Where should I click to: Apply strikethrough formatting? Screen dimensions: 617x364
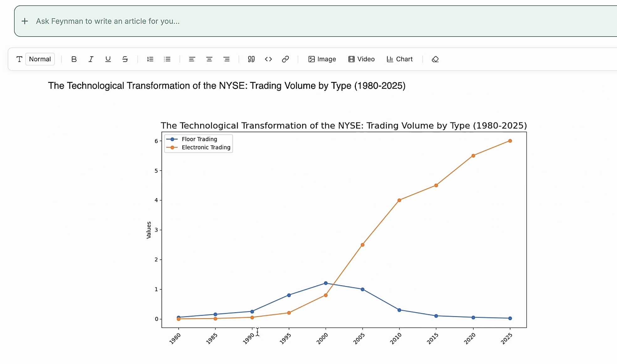click(x=125, y=59)
